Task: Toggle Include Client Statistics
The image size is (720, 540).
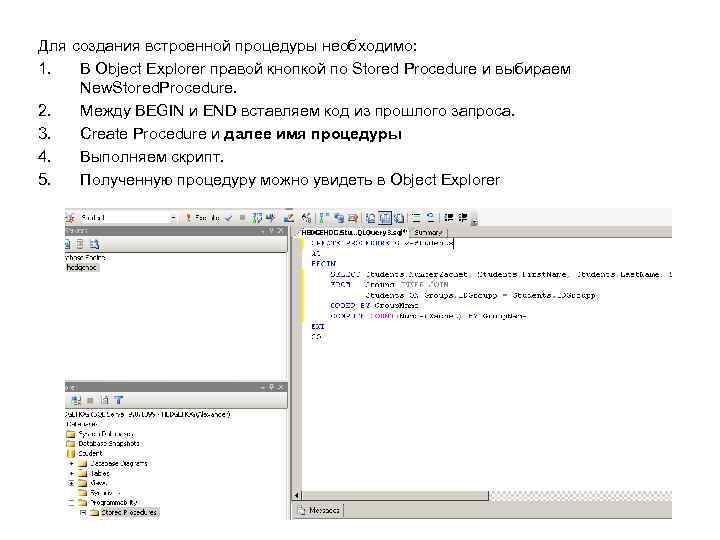Action: tap(339, 218)
